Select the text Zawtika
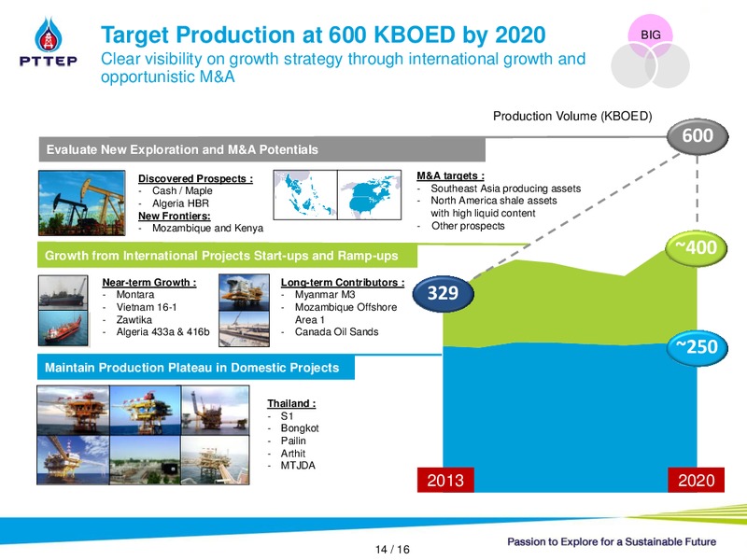Image resolution: width=747 pixels, height=560 pixels. [x=134, y=319]
